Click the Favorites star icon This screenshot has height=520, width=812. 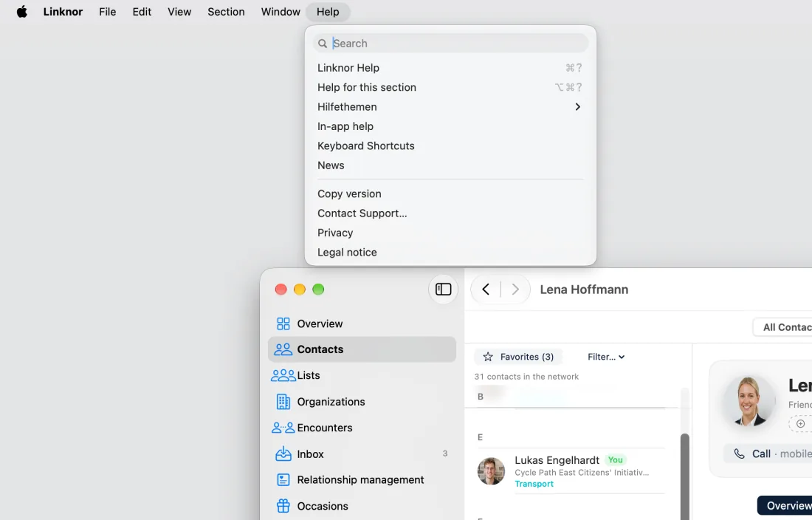(x=488, y=357)
